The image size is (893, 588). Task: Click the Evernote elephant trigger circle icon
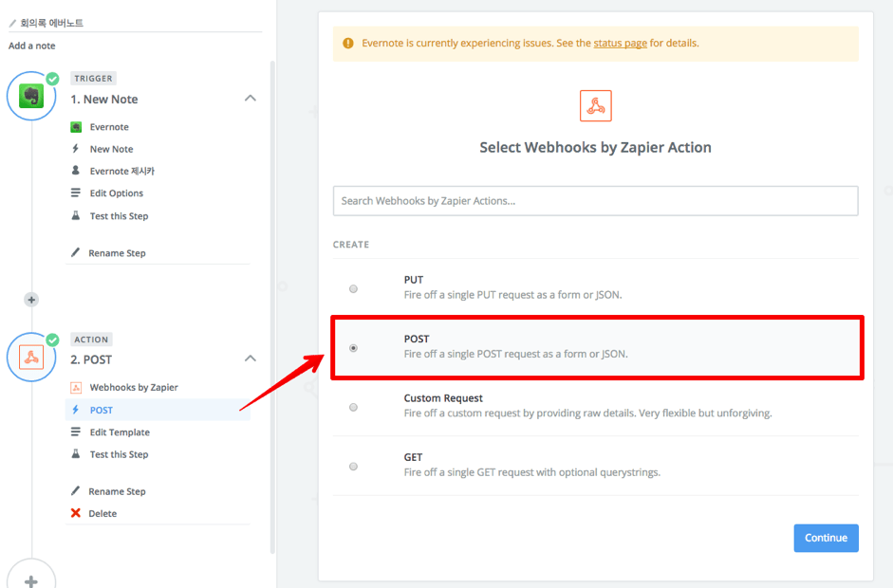click(x=31, y=96)
